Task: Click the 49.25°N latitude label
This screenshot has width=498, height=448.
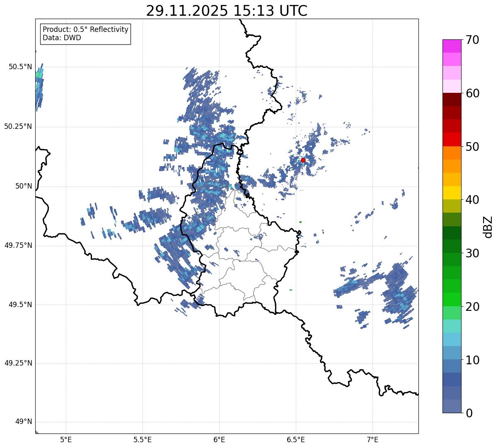Action: [18, 363]
